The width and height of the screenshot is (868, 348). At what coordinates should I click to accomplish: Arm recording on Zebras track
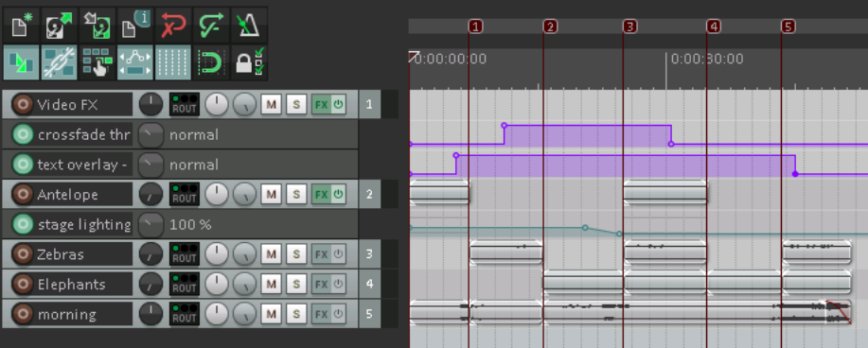tap(23, 254)
